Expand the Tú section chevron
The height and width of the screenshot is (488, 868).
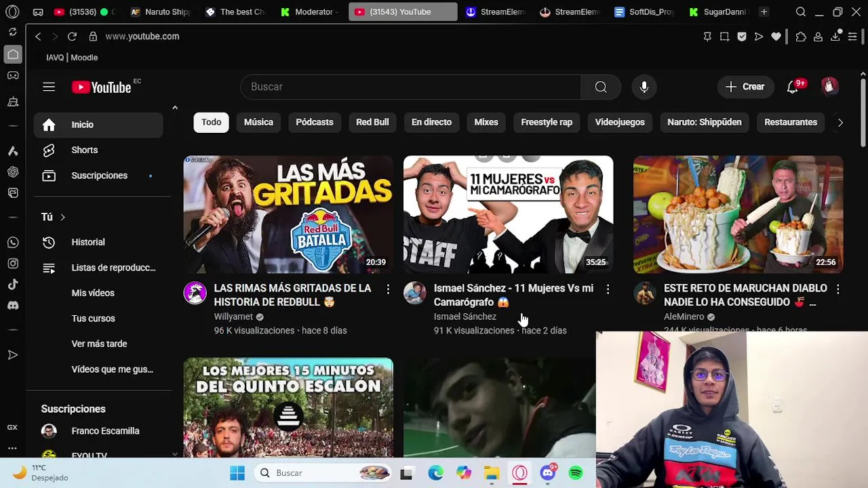click(62, 217)
